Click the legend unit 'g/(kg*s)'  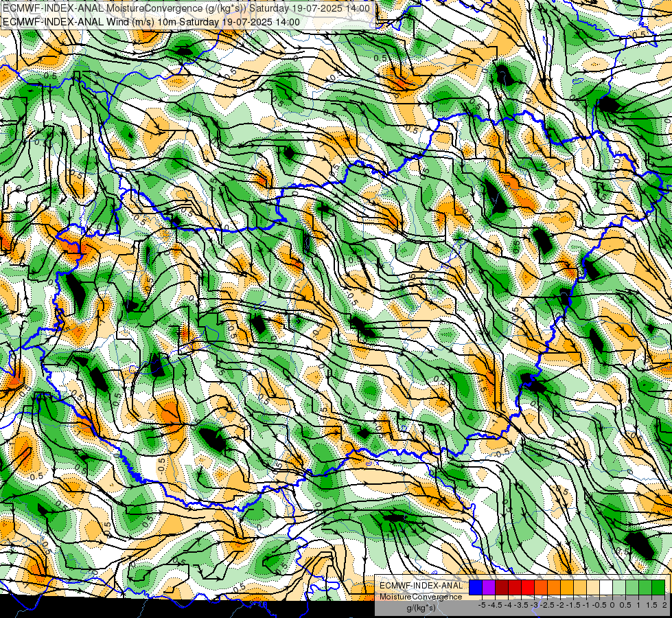[x=421, y=608]
